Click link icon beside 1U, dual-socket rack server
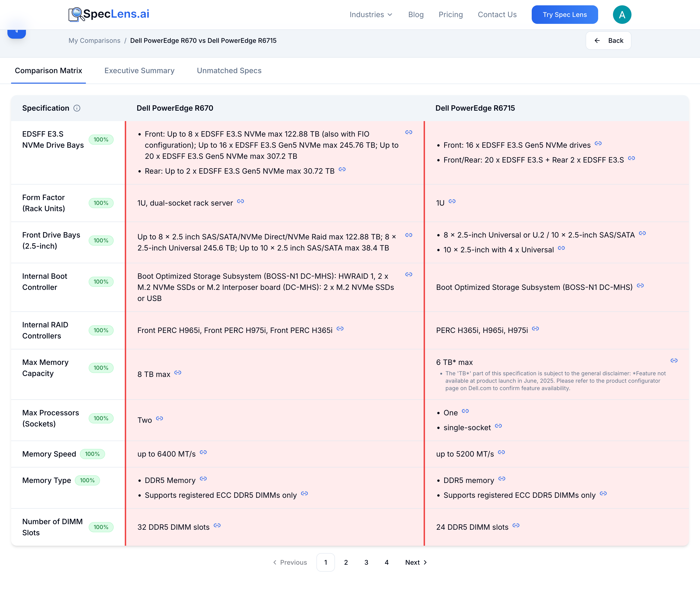 [241, 202]
